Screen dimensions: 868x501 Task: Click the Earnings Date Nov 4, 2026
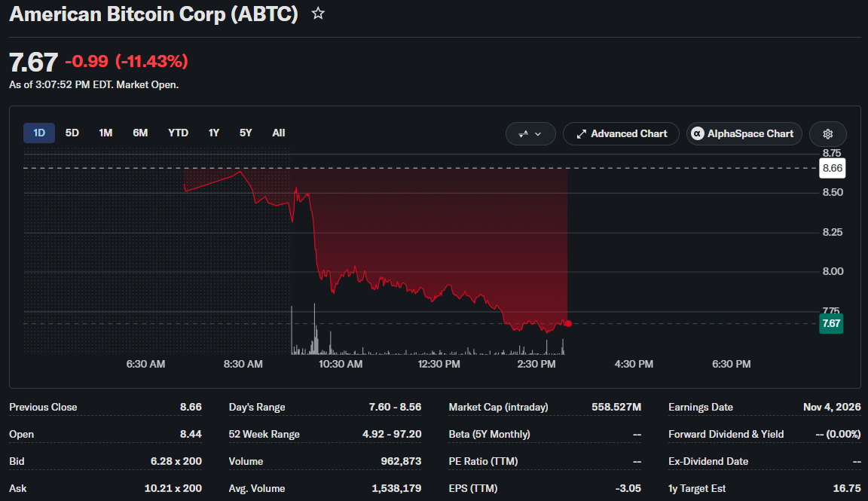pos(832,407)
